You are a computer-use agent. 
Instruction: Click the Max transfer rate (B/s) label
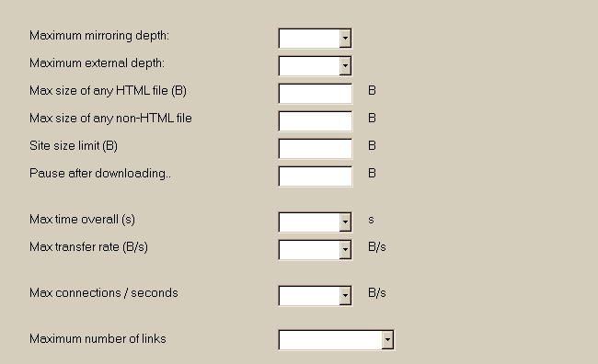(88, 247)
